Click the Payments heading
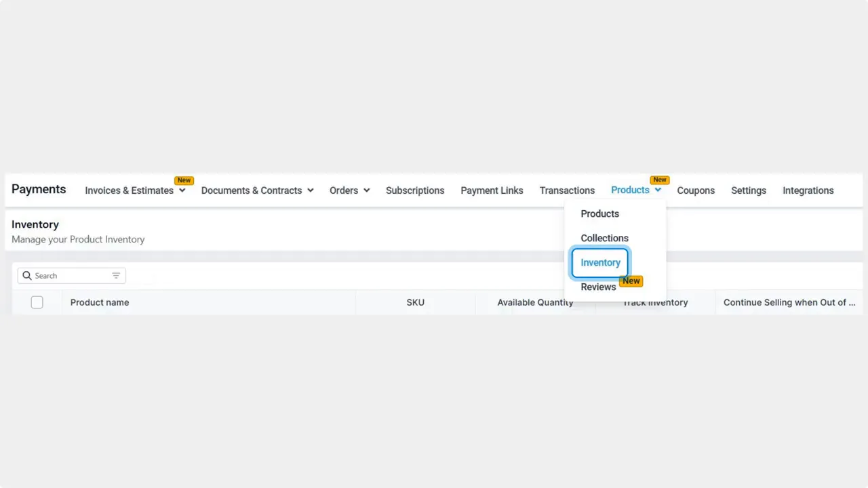 tap(39, 189)
